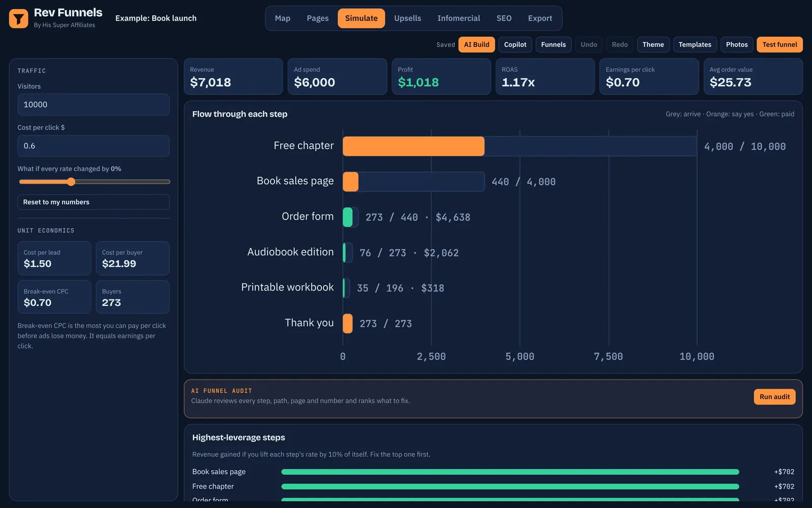
Task: Open Templates
Action: tap(695, 45)
